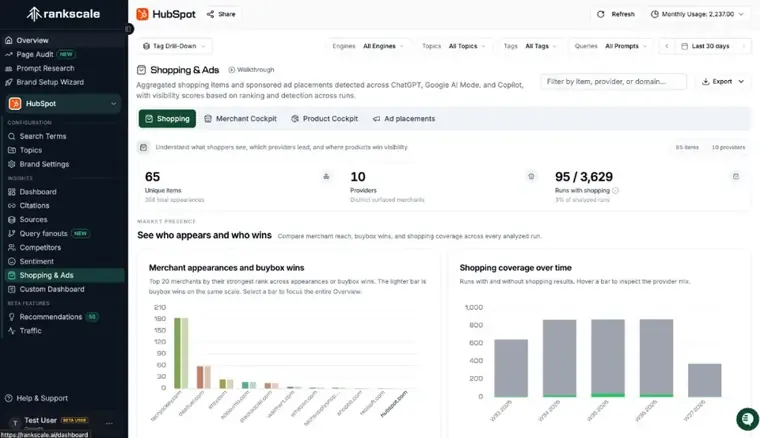Select Shopping & Ads in the sidebar
This screenshot has width=760, height=438.
[x=64, y=275]
